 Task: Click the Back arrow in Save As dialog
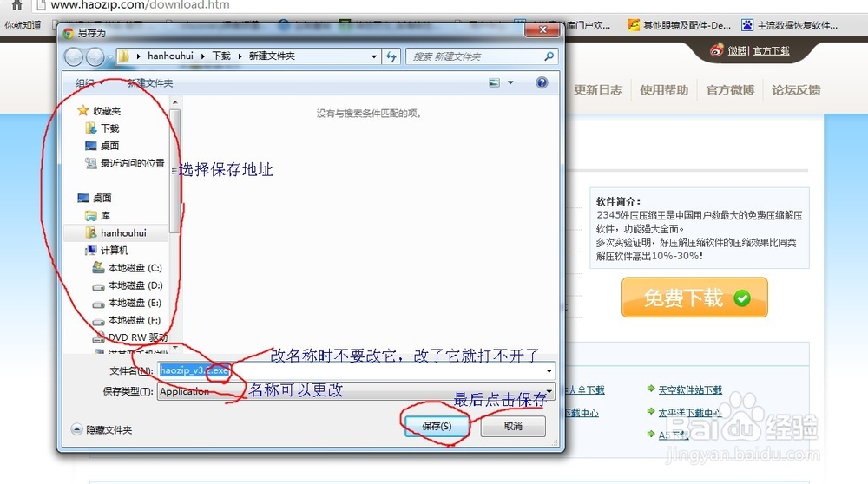point(74,56)
